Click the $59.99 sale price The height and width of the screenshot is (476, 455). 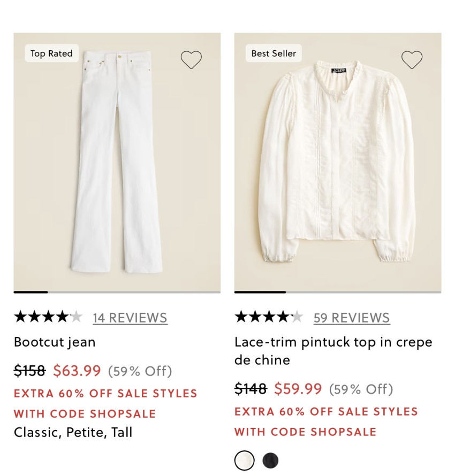(298, 389)
